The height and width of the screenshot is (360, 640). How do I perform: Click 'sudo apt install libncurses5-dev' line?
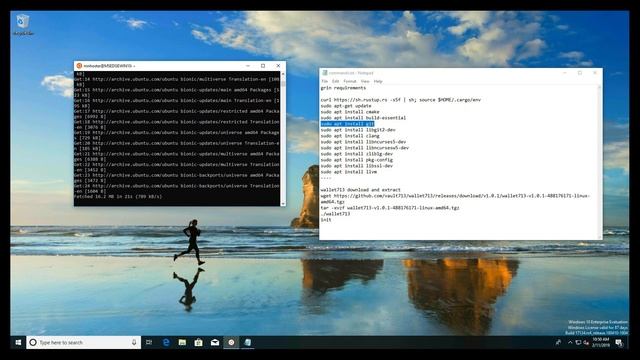pyautogui.click(x=363, y=142)
